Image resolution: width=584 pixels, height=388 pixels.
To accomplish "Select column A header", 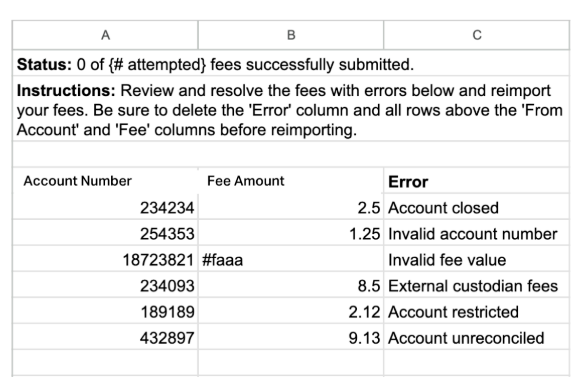I will coord(105,35).
